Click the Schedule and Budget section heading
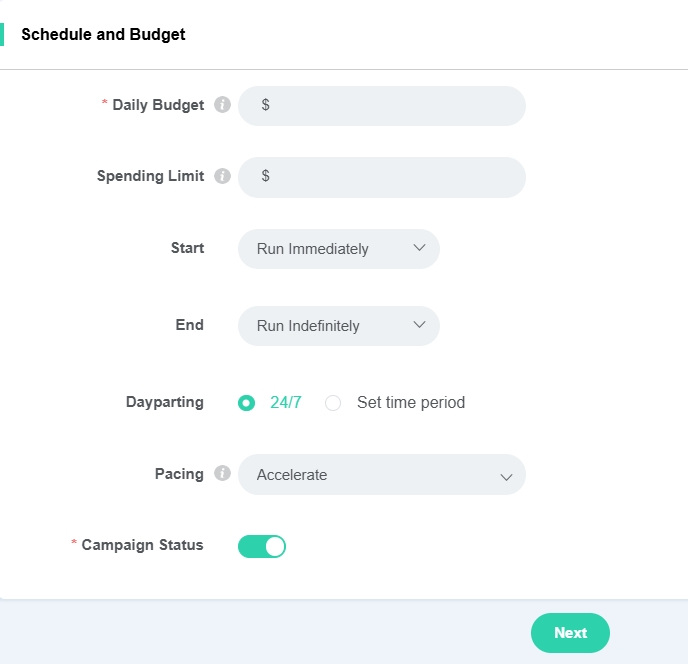Screen dimensions: 688x664 coord(103,34)
